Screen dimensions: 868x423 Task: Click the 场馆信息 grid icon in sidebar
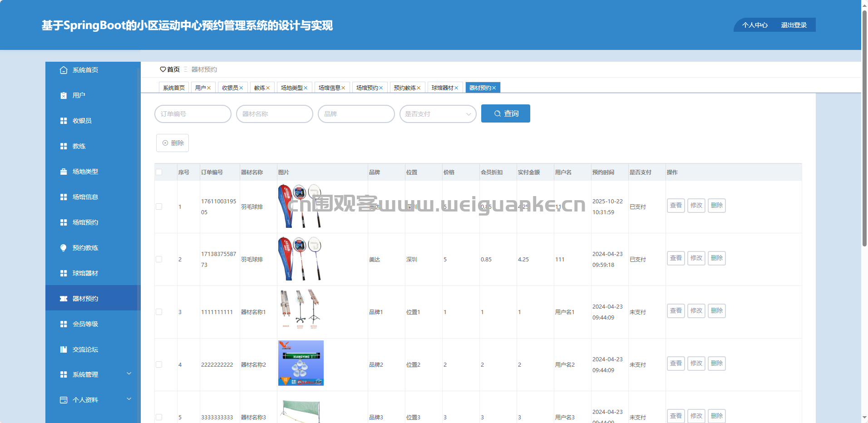[64, 197]
